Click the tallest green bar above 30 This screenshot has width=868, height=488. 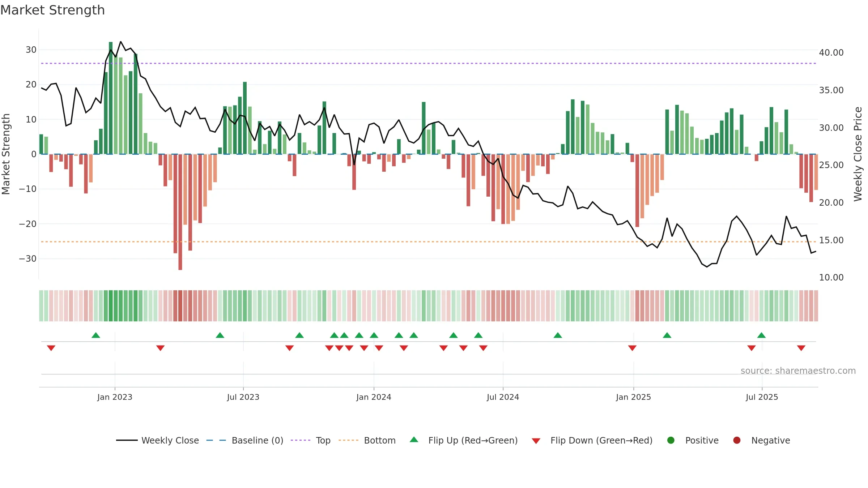[111, 98]
